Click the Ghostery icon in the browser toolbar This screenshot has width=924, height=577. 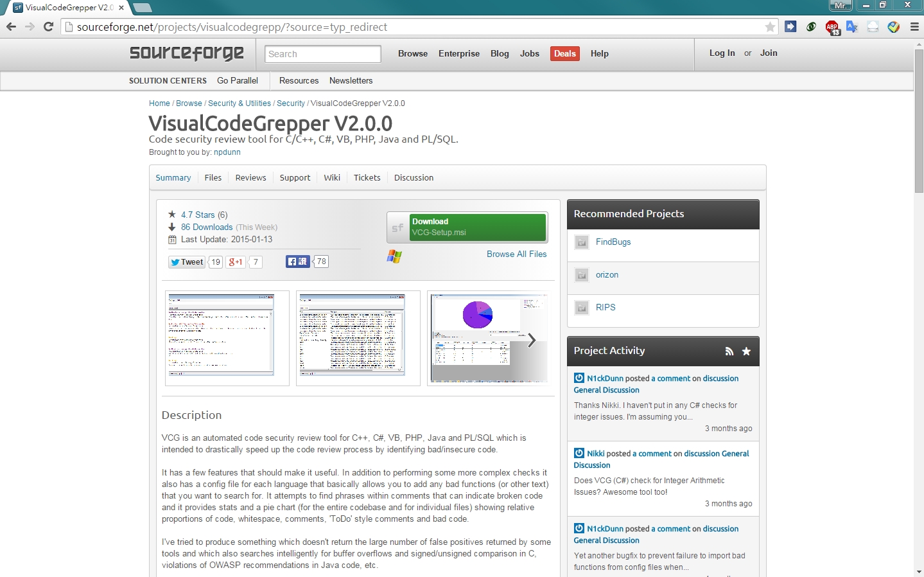pos(810,27)
